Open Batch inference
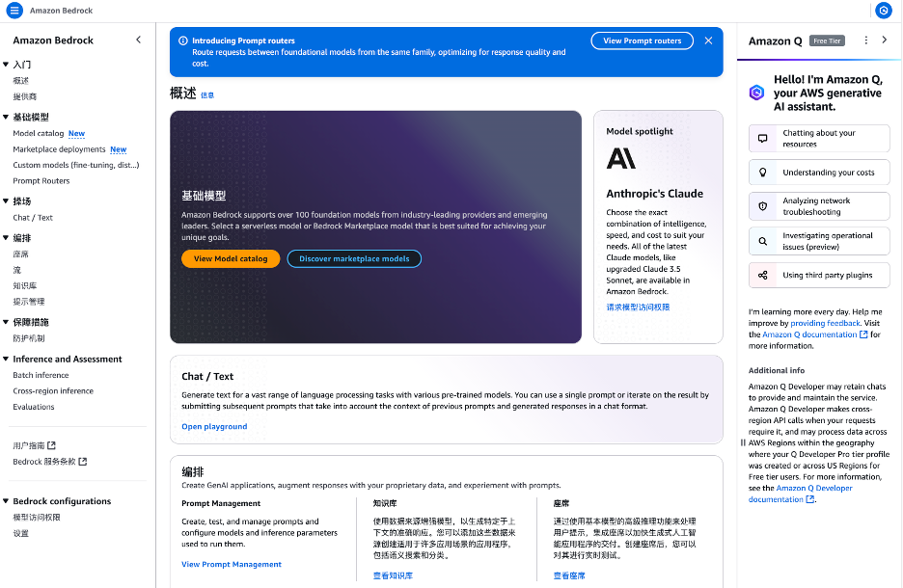Screen dimensions: 903x588 pyautogui.click(x=41, y=375)
